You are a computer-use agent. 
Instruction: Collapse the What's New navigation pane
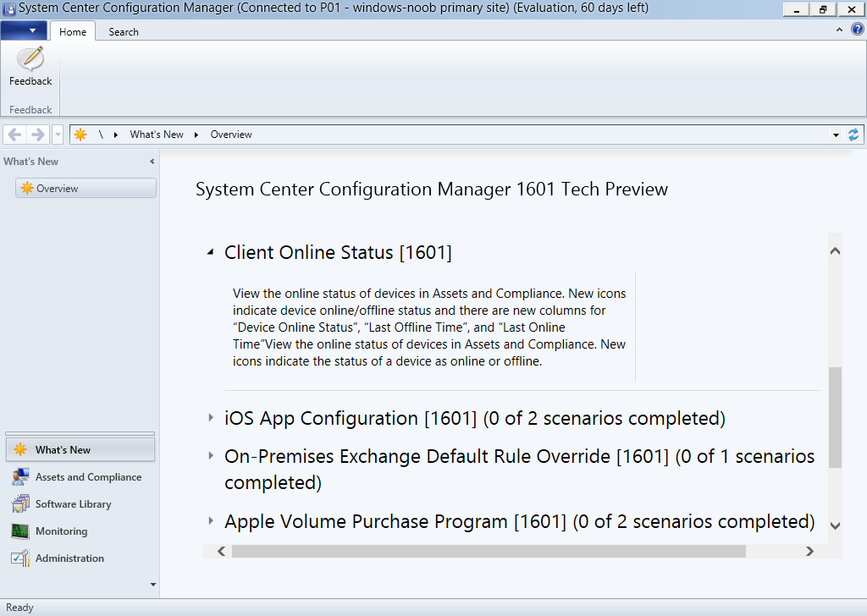[152, 162]
